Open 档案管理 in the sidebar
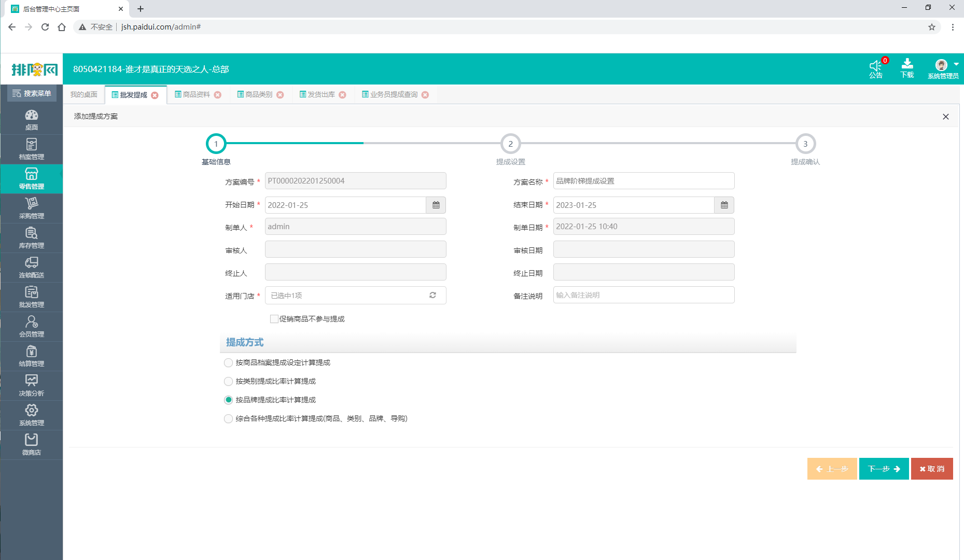Viewport: 964px width, 560px height. tap(32, 149)
